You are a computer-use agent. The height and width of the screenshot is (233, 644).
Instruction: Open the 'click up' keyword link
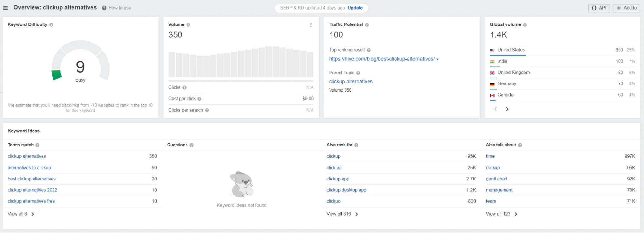tap(334, 168)
